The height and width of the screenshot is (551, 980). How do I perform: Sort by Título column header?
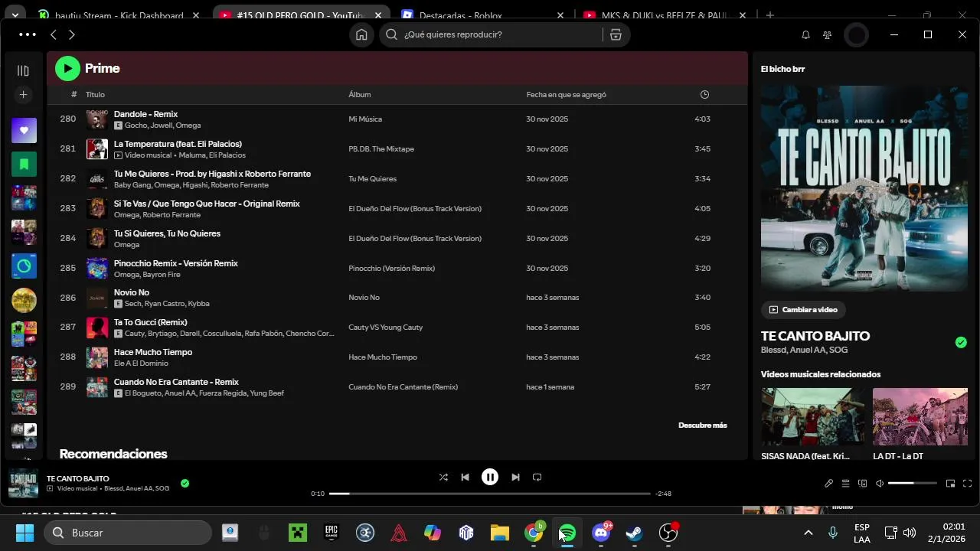pos(95,95)
